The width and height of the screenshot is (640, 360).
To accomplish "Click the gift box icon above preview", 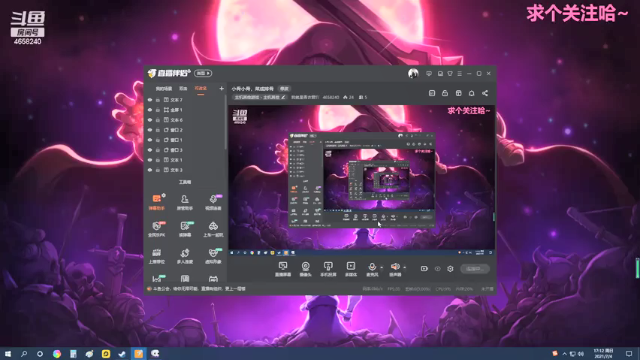I will point(458,93).
